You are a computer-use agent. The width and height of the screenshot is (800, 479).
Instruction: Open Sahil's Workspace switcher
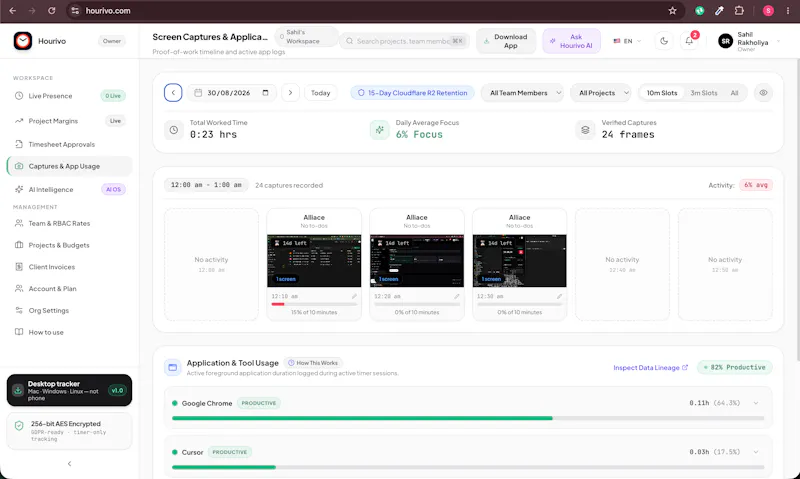pyautogui.click(x=306, y=37)
